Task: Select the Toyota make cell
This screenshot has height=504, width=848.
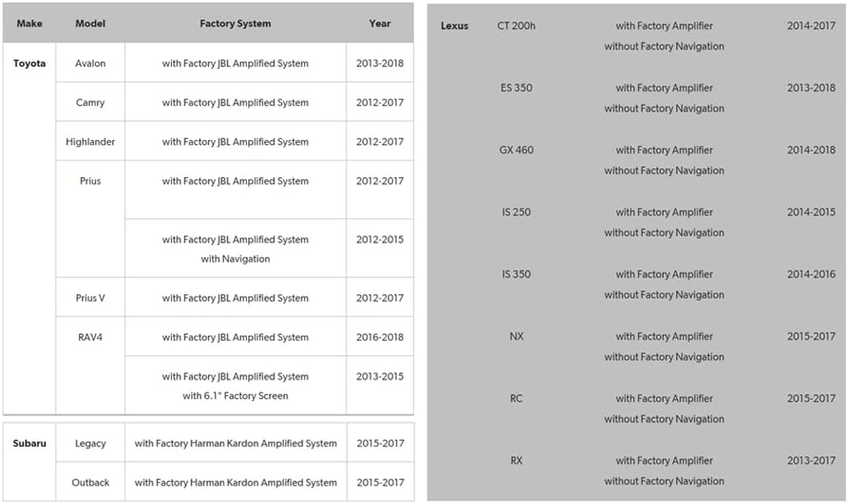Action: pyautogui.click(x=29, y=63)
